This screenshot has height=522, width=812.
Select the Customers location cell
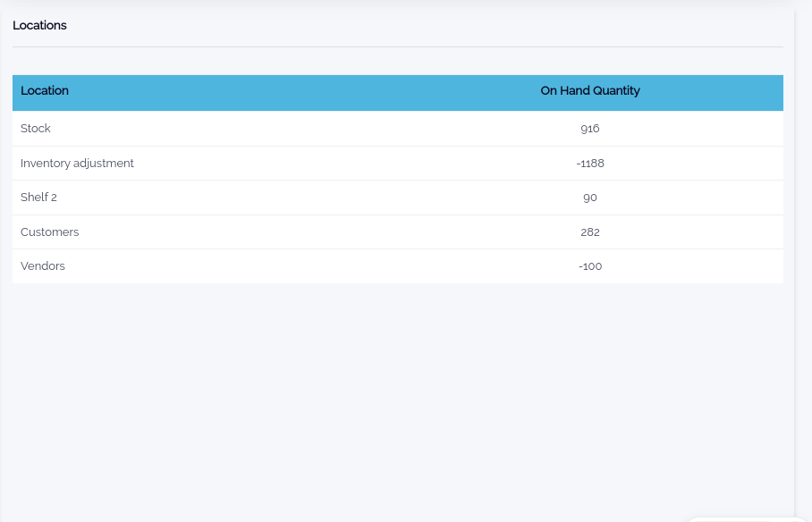pyautogui.click(x=50, y=232)
